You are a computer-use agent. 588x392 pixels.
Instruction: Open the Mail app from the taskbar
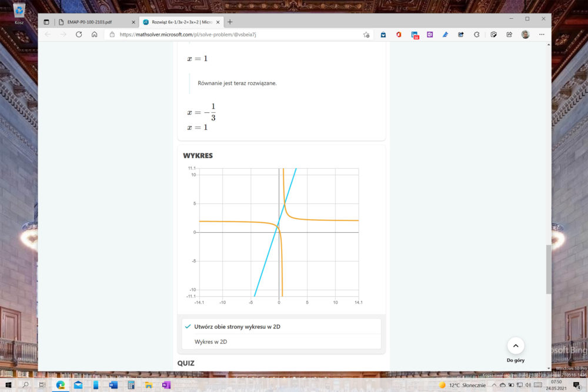coord(78,385)
